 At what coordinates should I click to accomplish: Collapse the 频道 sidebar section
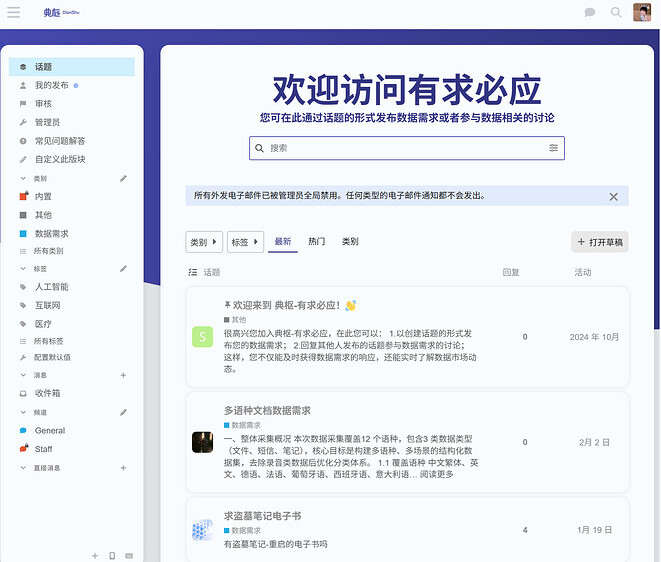[x=40, y=412]
